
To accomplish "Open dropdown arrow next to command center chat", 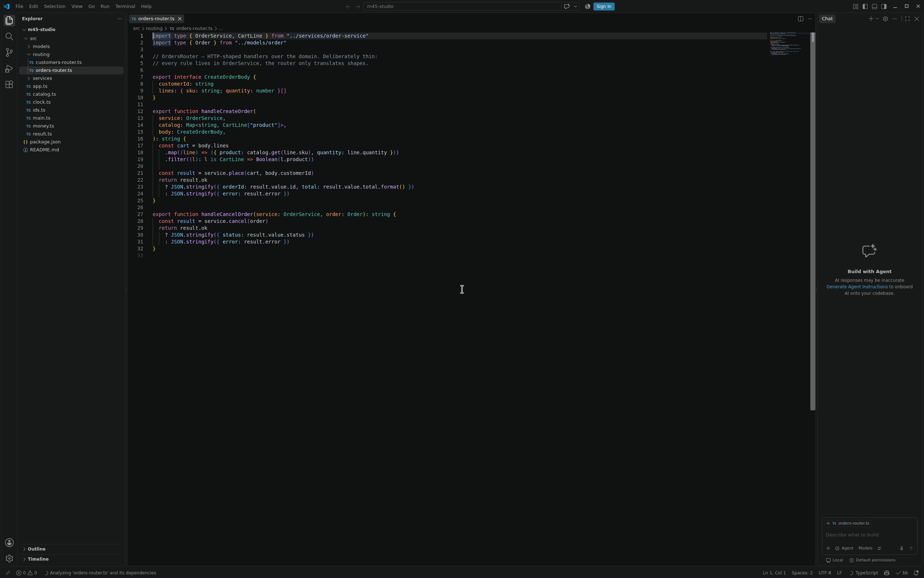I will point(575,6).
